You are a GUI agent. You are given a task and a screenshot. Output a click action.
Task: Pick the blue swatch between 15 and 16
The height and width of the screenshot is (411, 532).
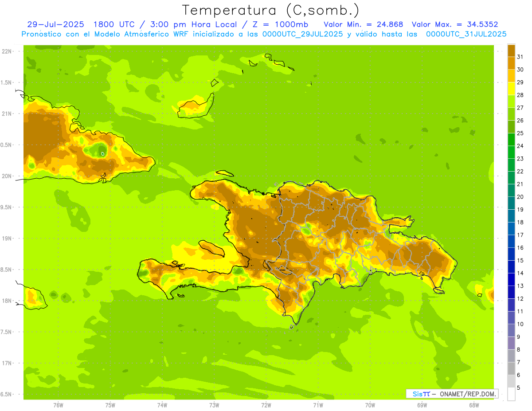511,254
